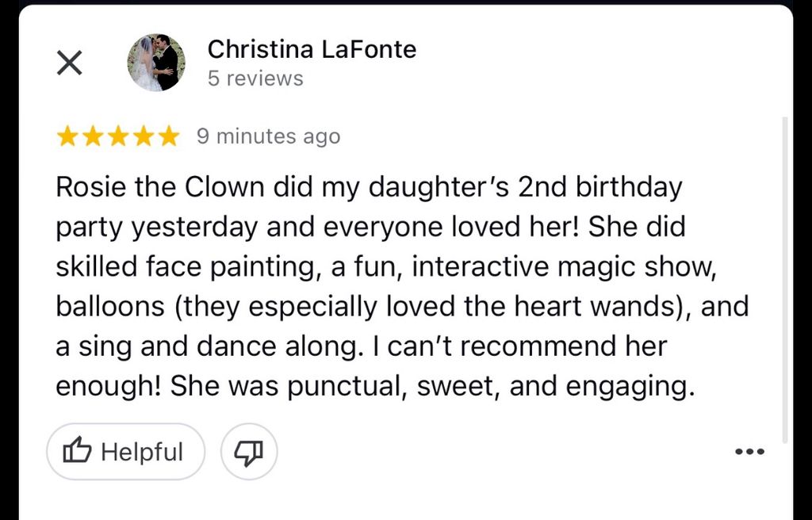Viewport: 812px width, 520px height.
Task: Click the fourth yellow rating star
Action: point(144,136)
